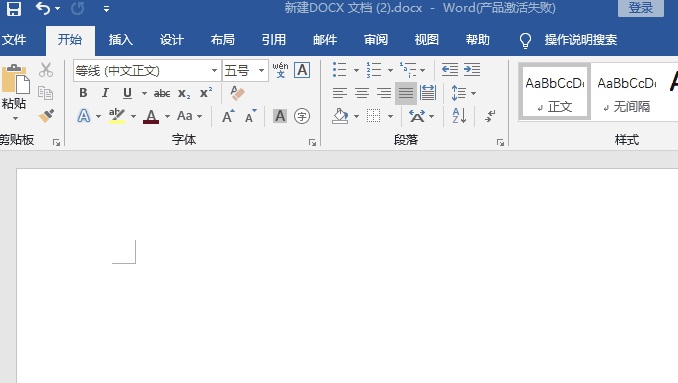
Task: Toggle bold formatting
Action: point(83,93)
